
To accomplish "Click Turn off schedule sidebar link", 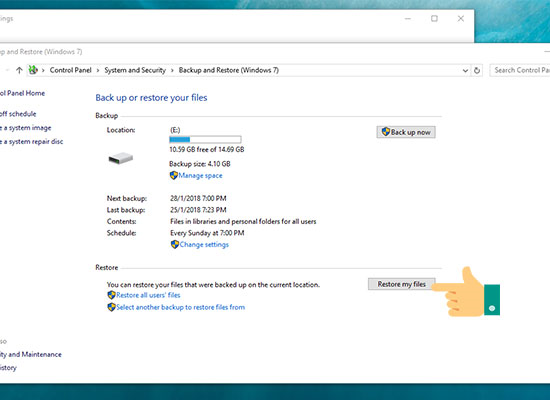I will 18,114.
